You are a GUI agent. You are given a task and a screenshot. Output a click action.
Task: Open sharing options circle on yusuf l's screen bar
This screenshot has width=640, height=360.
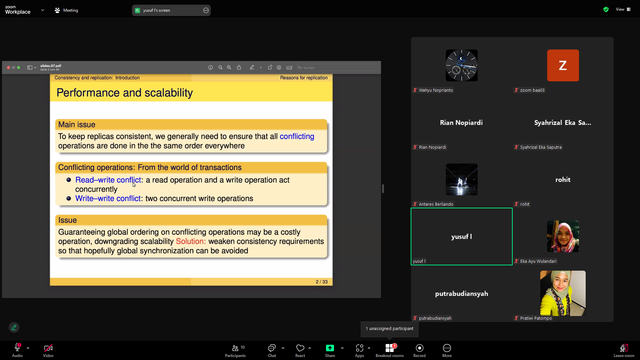coord(206,10)
